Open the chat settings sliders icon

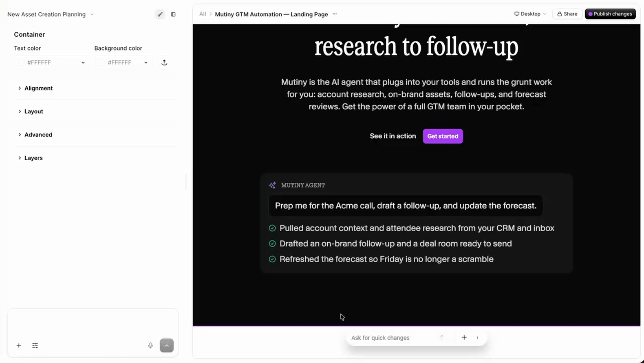click(35, 345)
